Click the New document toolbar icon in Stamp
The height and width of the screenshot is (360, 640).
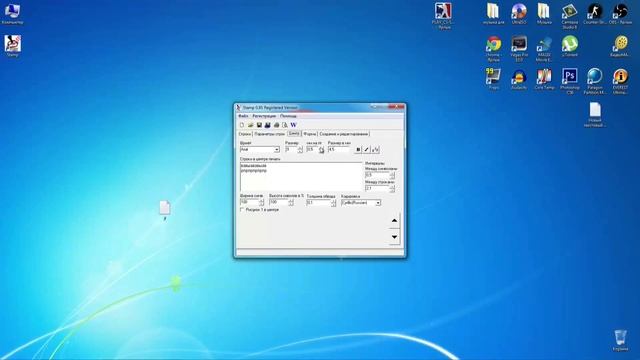pyautogui.click(x=242, y=125)
